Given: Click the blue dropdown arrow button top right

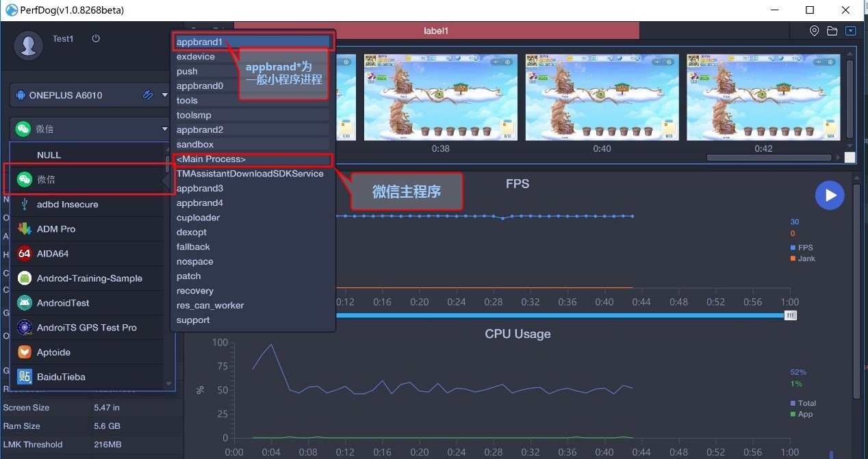Looking at the screenshot, I should (x=850, y=30).
